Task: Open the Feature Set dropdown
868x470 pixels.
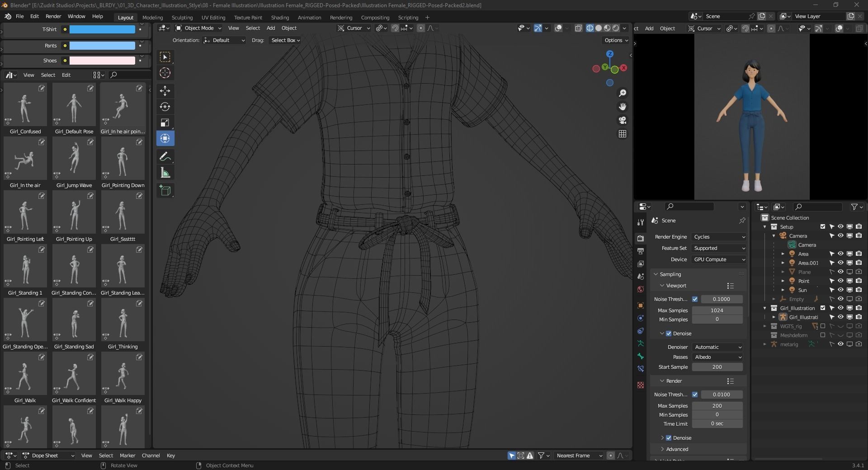Action: tap(719, 248)
